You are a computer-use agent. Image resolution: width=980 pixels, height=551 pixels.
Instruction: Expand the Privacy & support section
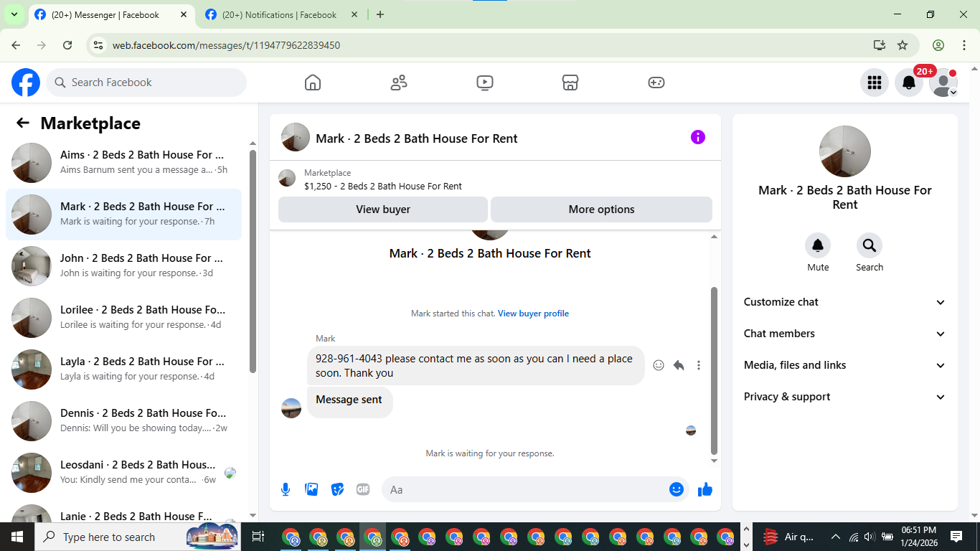pyautogui.click(x=845, y=397)
